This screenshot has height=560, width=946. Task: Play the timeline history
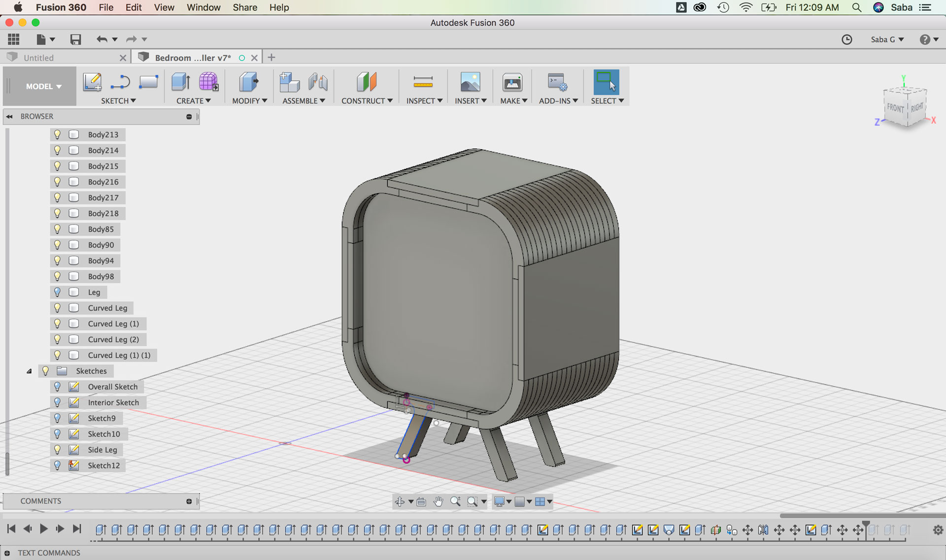point(43,529)
